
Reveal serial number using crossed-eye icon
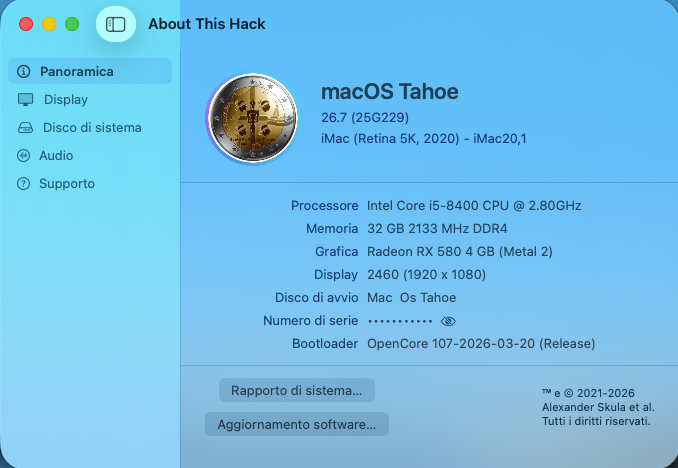(448, 321)
